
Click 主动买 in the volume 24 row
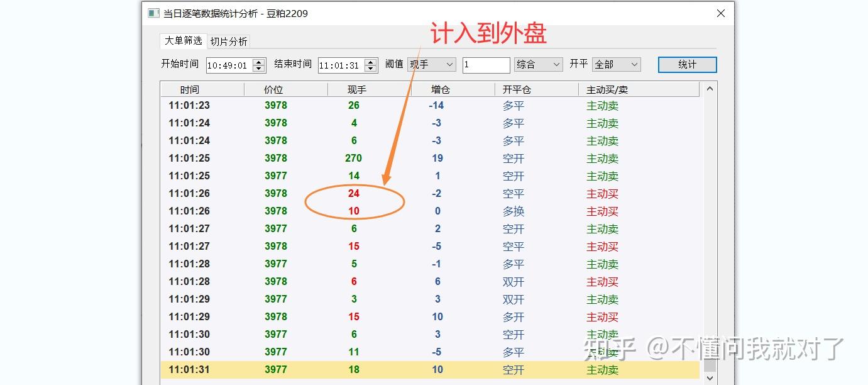click(602, 193)
